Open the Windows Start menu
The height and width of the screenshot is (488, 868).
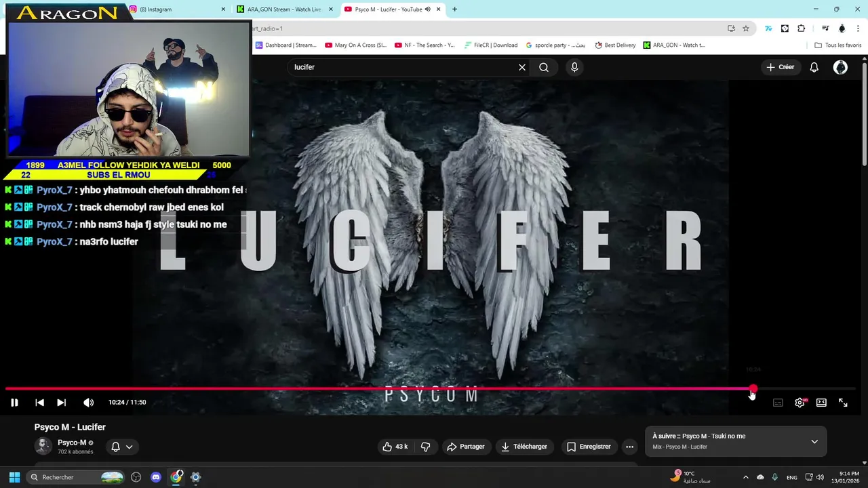(14, 477)
